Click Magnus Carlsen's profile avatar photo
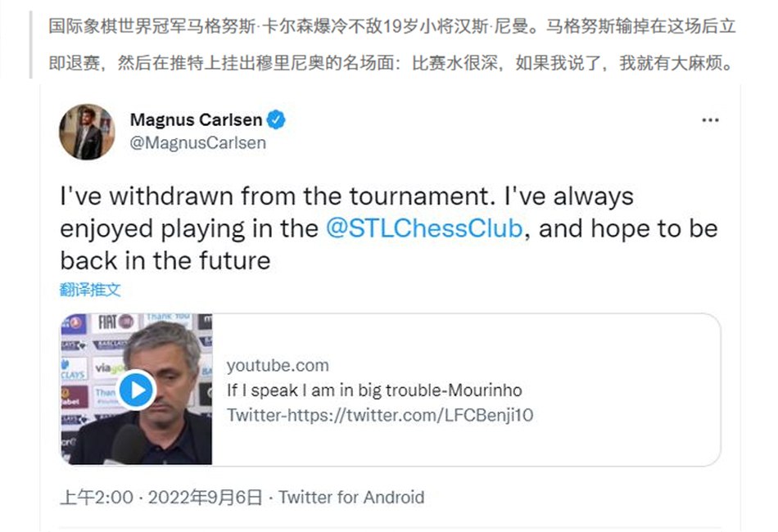Screen dimensions: 778x532 coord(87,132)
